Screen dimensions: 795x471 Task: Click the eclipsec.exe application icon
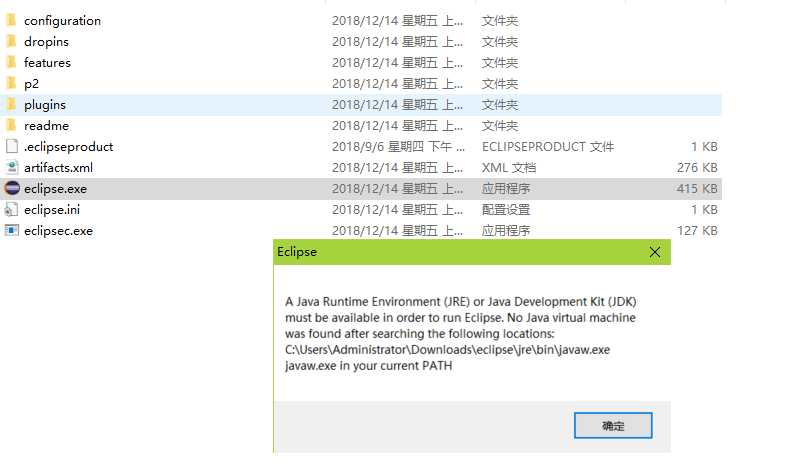(11, 231)
